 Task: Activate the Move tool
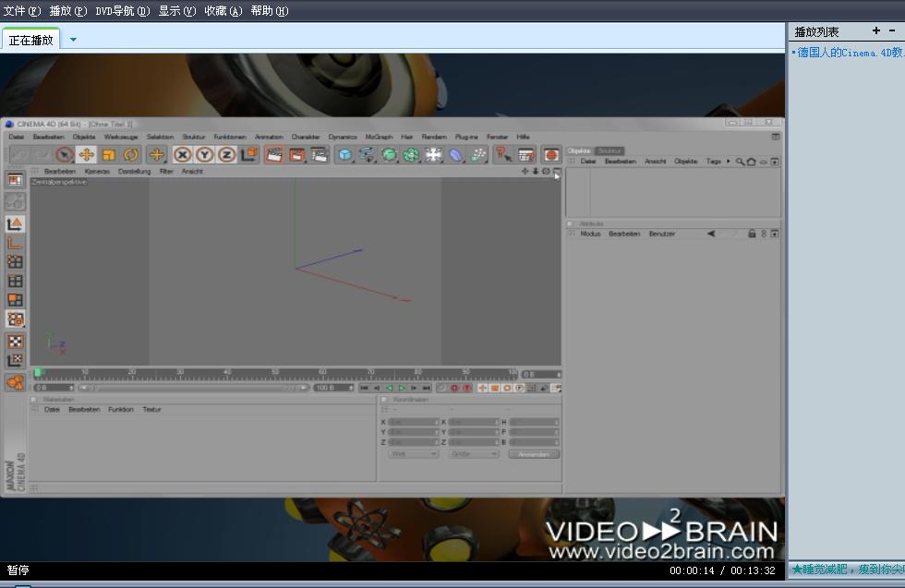click(x=86, y=154)
